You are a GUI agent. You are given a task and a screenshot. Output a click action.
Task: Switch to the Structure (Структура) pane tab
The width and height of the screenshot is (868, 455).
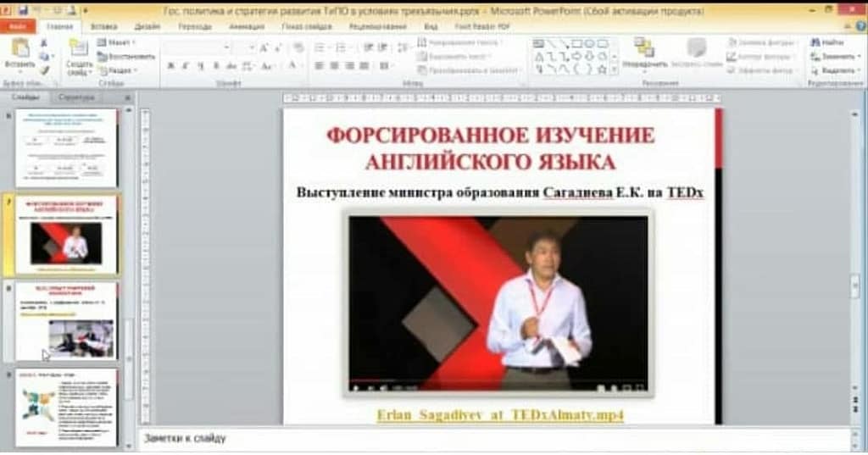(x=75, y=97)
